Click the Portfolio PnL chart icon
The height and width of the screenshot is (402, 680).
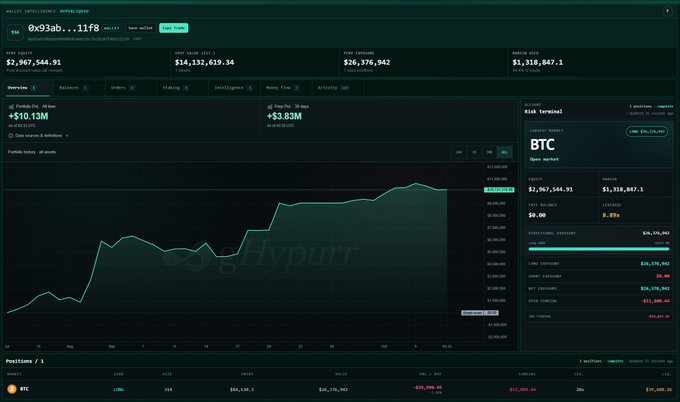(11, 106)
